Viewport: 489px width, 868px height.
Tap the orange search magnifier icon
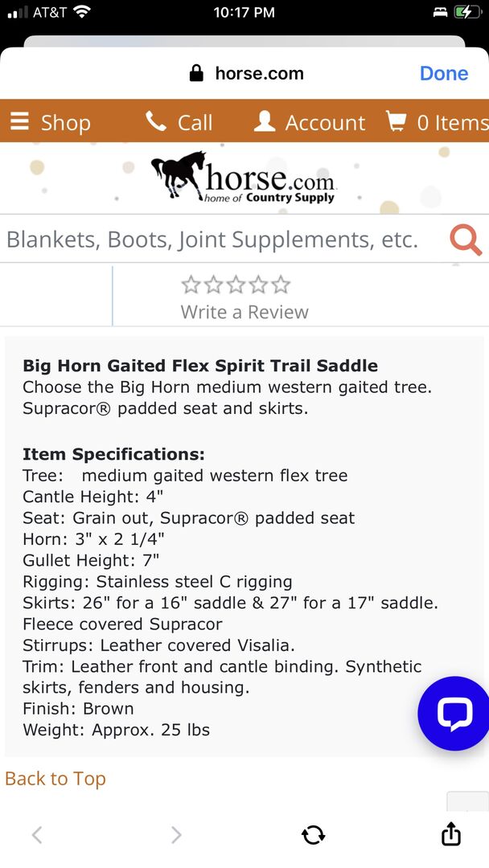click(466, 240)
